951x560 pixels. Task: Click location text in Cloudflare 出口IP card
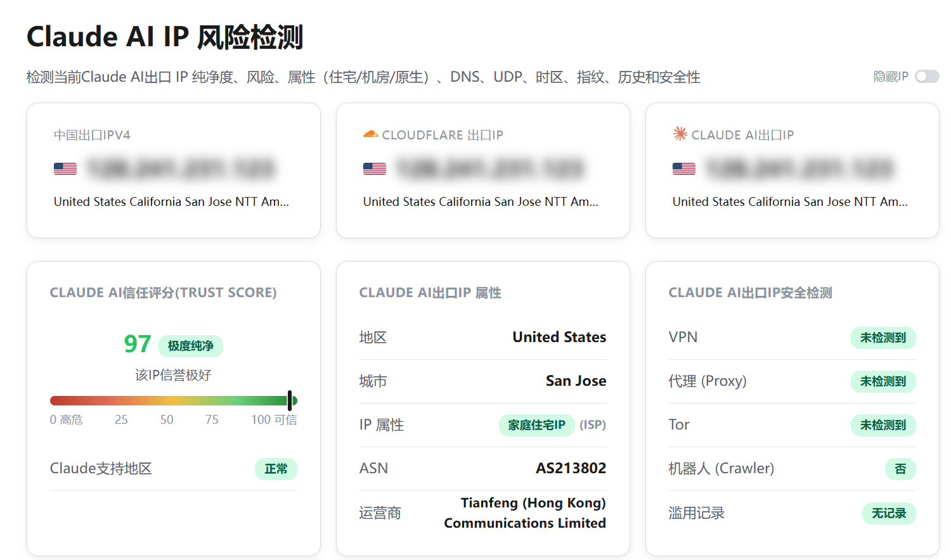(x=481, y=201)
